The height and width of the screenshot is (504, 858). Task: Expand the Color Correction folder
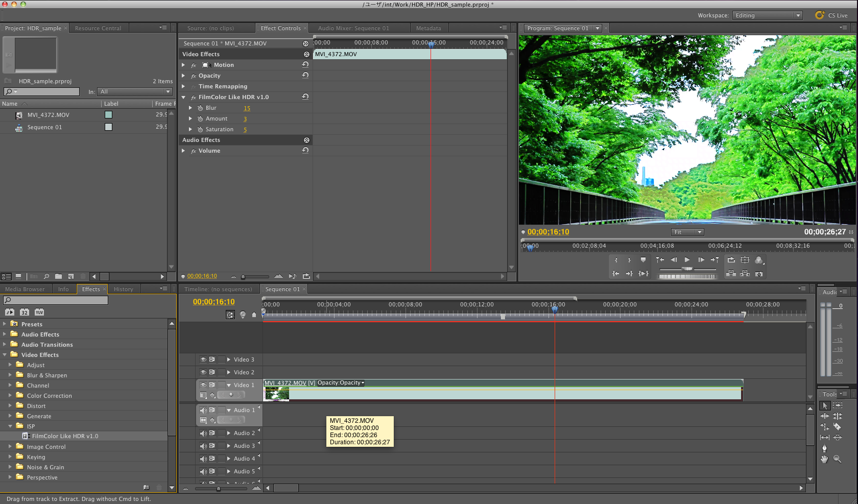pyautogui.click(x=10, y=395)
